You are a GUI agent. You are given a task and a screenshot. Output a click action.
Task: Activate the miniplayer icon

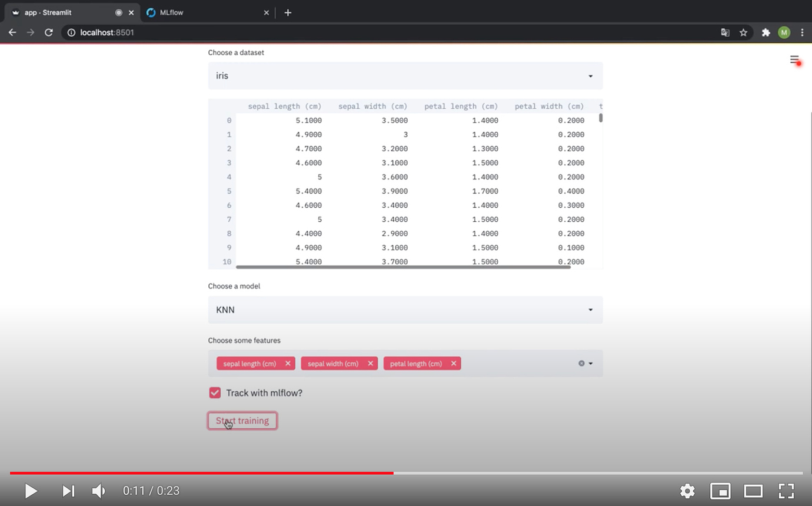click(x=720, y=491)
